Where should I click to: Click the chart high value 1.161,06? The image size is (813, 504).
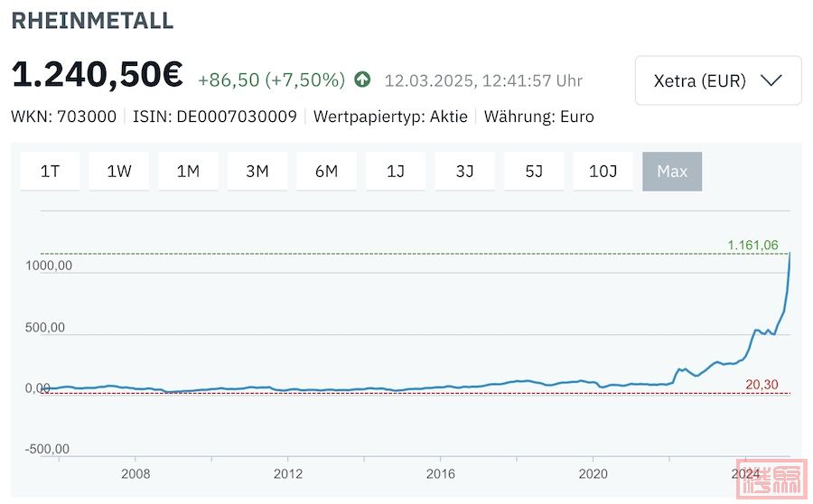[x=752, y=246]
